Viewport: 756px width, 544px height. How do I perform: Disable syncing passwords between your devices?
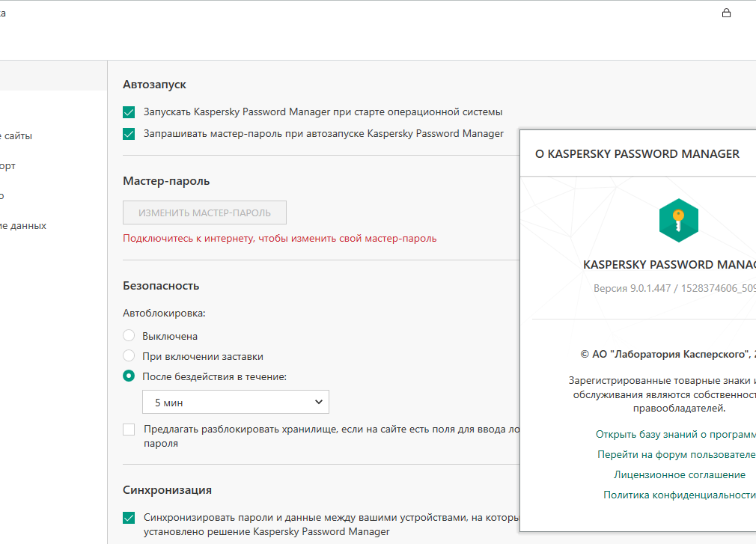(129, 518)
